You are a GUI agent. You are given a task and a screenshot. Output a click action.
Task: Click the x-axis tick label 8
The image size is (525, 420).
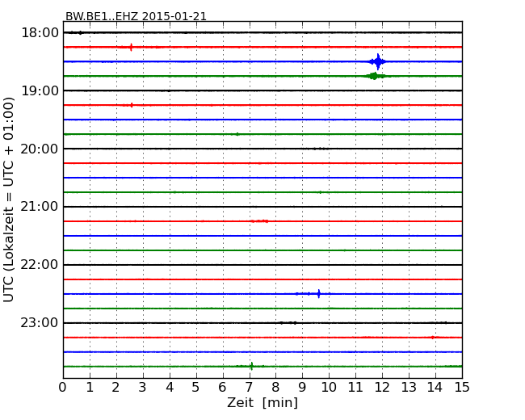(x=275, y=388)
